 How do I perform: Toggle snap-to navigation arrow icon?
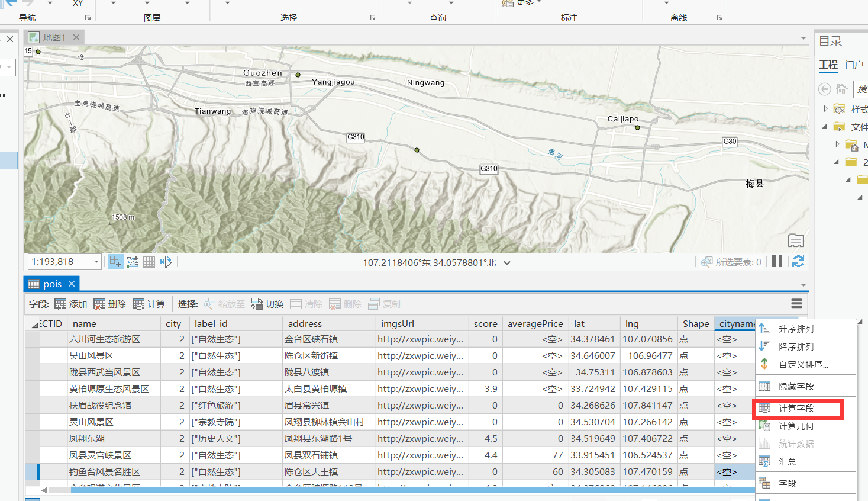point(166,261)
